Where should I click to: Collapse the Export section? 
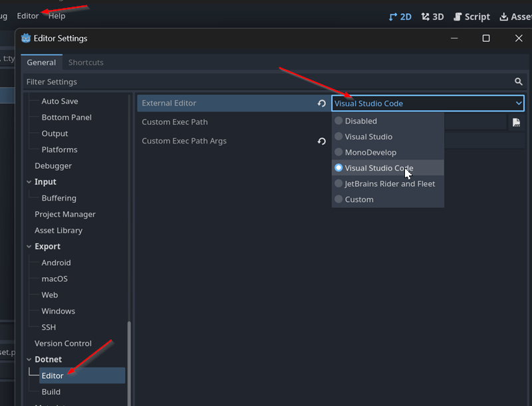click(x=29, y=247)
